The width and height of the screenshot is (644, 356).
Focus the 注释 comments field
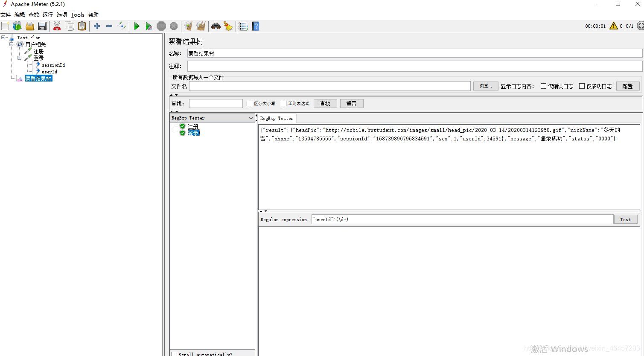414,66
